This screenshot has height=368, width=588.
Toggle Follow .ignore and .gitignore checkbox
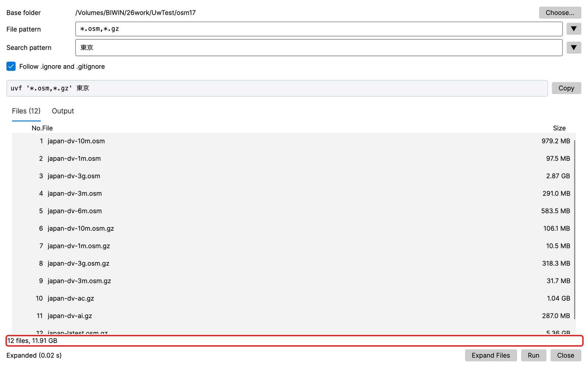point(11,66)
